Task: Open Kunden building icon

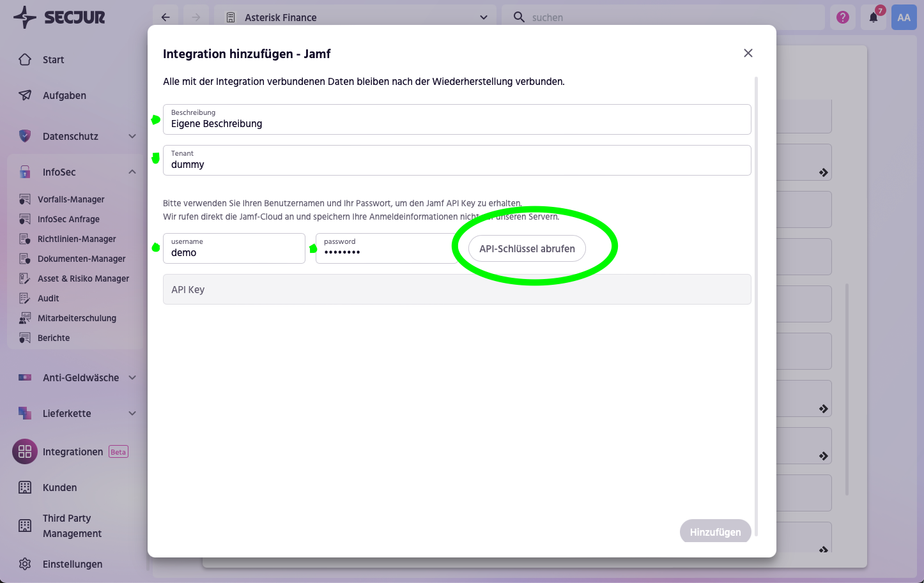Action: tap(25, 487)
